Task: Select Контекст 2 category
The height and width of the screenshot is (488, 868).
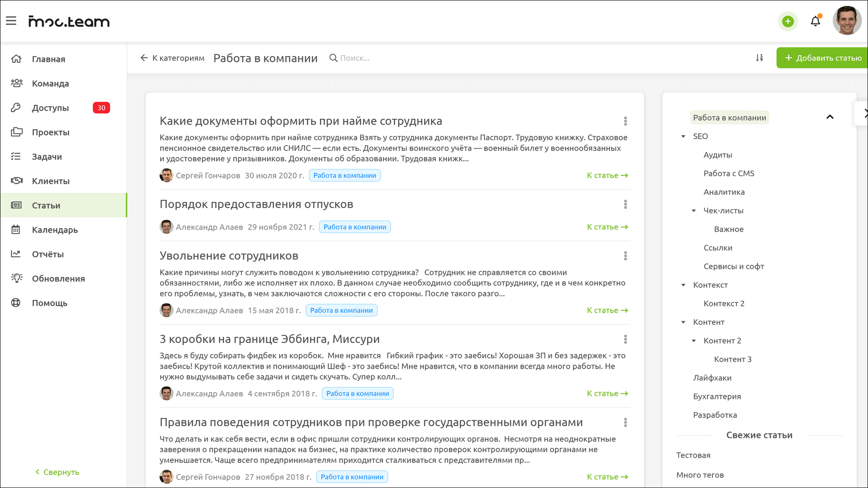Action: pyautogui.click(x=723, y=304)
